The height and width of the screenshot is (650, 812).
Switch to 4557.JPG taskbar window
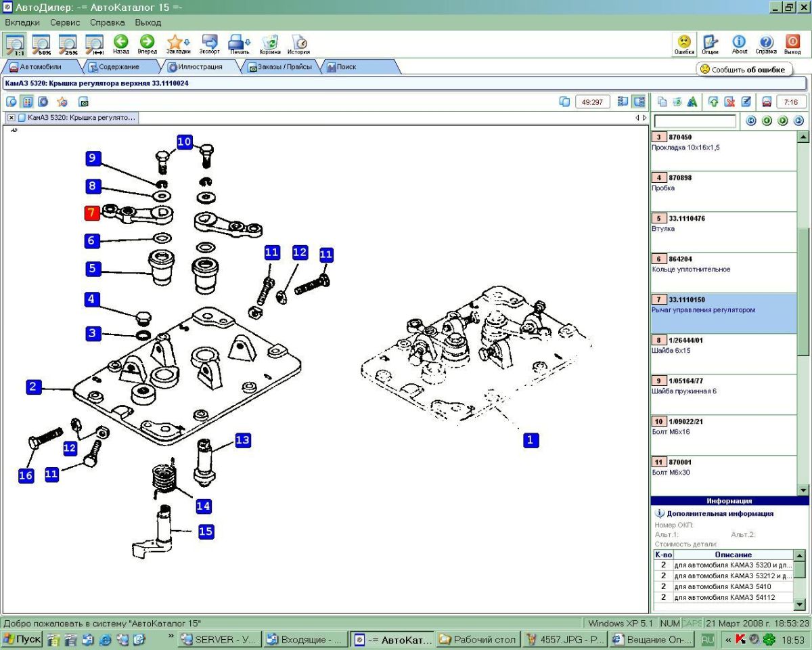[565, 639]
